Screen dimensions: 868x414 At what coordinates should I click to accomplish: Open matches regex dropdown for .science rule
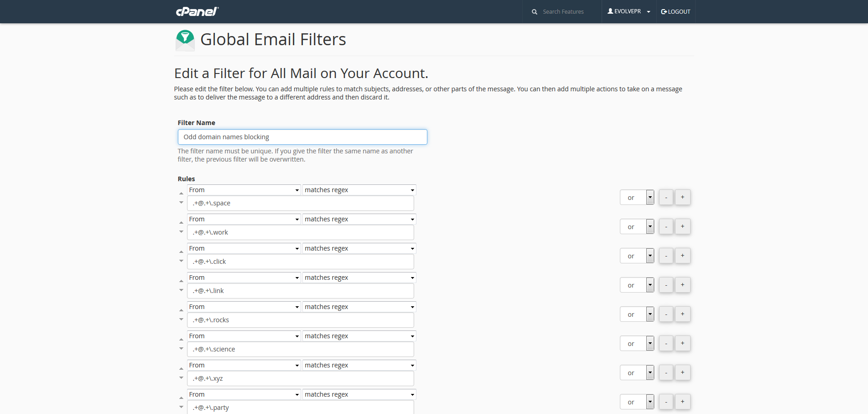pyautogui.click(x=359, y=336)
